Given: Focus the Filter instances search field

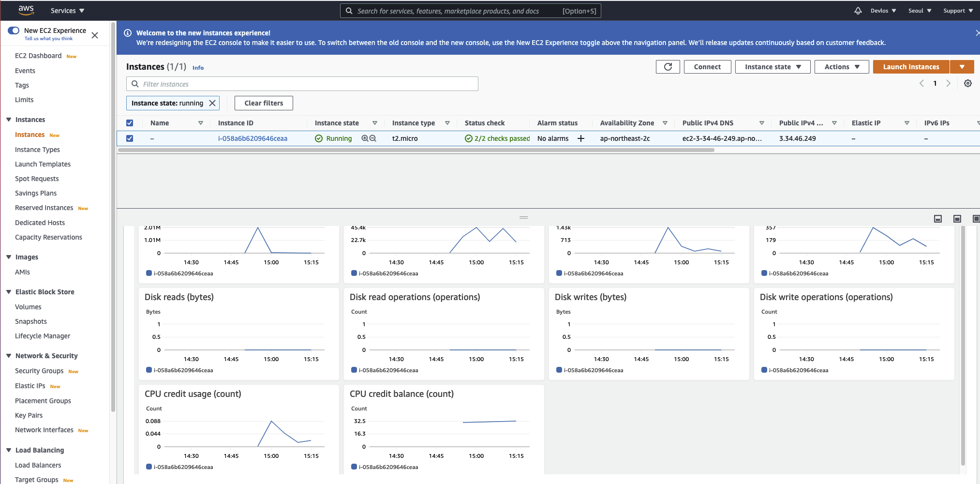Looking at the screenshot, I should tap(302, 84).
